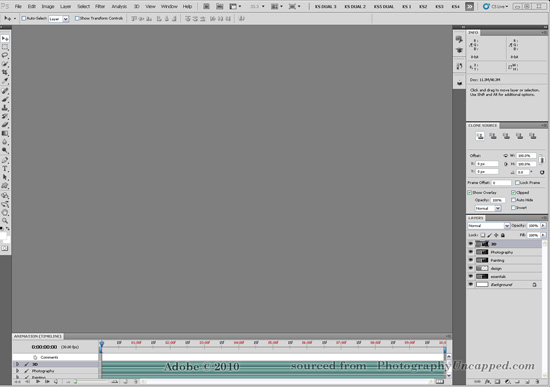Screen dimensions: 550x387
Task: Open the Layers Opacity slider arrow
Action: [543, 226]
